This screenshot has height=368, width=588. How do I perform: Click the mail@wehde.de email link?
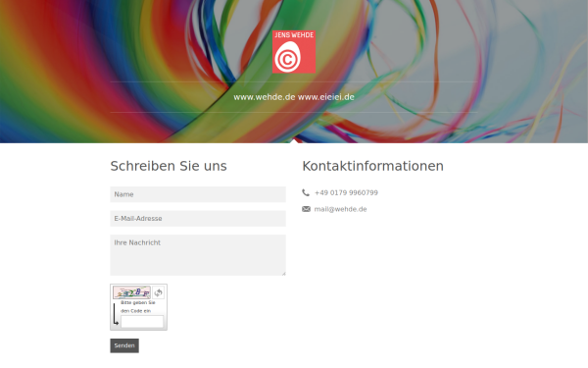click(x=340, y=209)
